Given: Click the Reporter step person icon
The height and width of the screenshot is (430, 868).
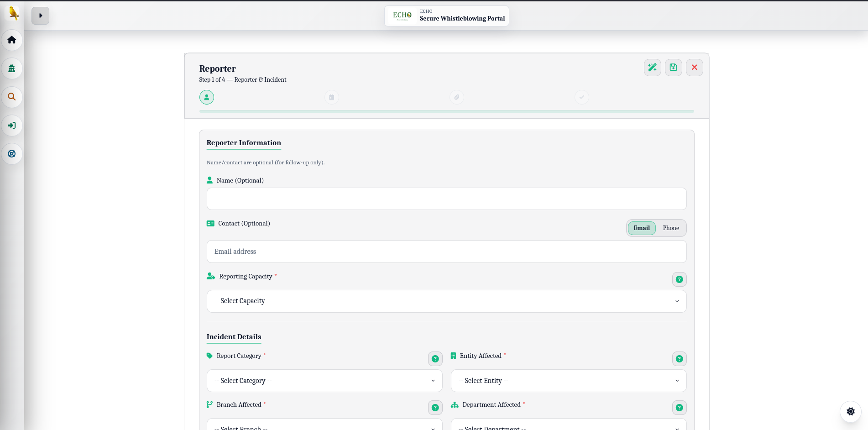Looking at the screenshot, I should click(x=207, y=97).
